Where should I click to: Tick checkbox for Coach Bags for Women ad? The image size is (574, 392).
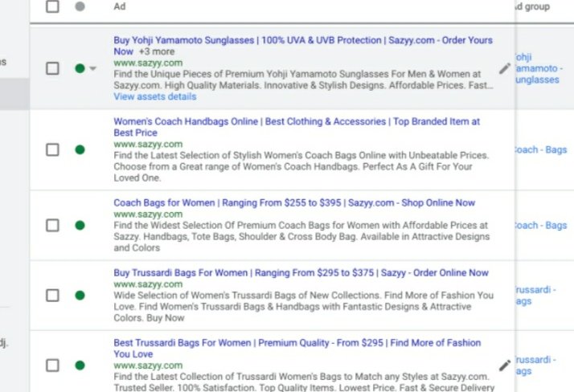pos(52,225)
